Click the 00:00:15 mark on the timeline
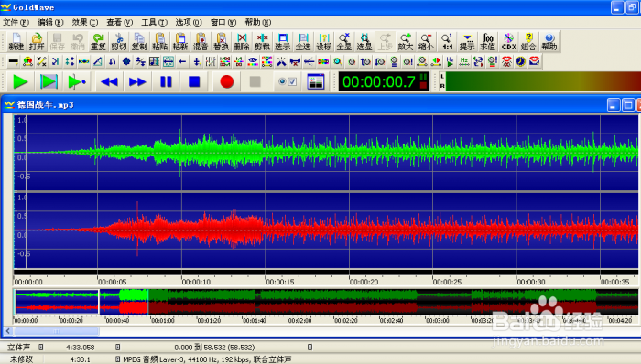 [280, 282]
